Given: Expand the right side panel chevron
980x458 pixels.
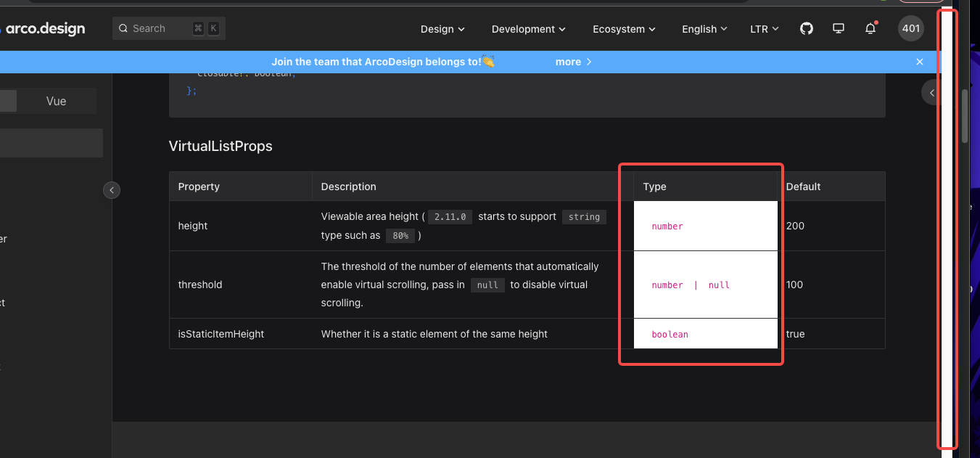Looking at the screenshot, I should click(x=931, y=92).
